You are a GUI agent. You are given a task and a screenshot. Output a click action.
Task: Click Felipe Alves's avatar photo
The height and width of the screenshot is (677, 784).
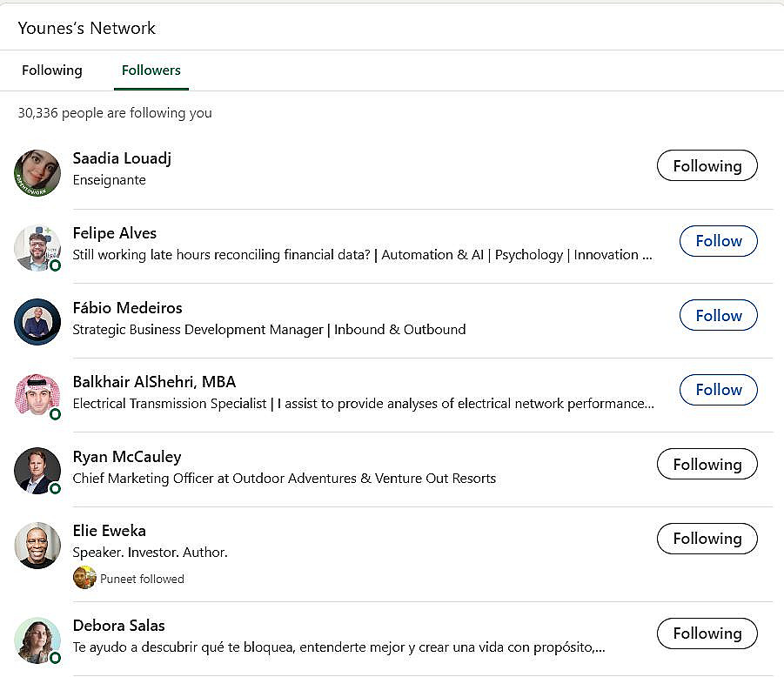click(x=37, y=247)
